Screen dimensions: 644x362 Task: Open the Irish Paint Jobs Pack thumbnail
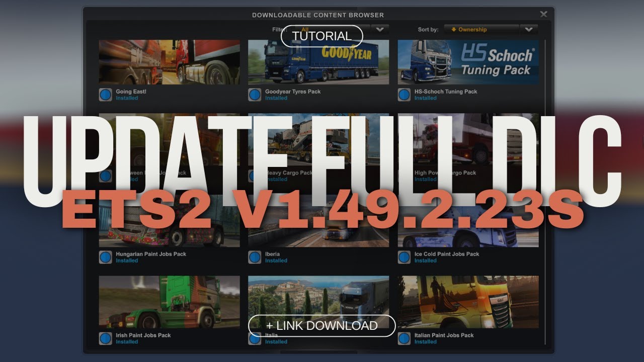click(170, 302)
